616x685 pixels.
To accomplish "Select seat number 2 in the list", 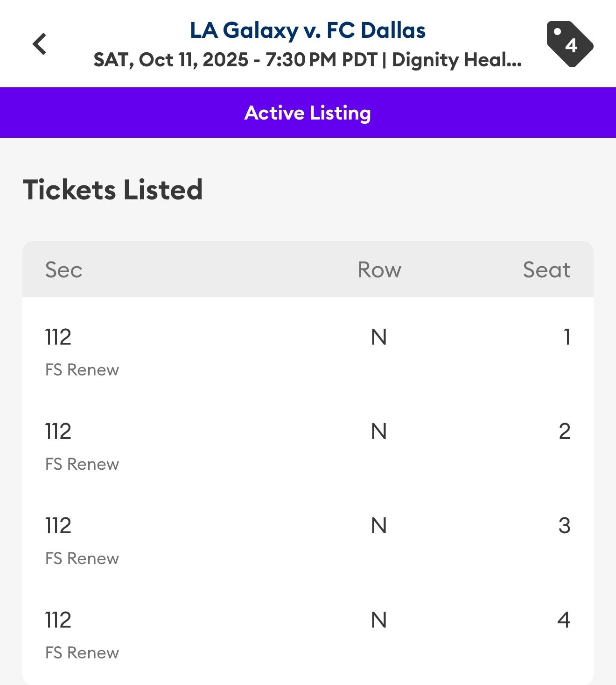I will point(564,431).
